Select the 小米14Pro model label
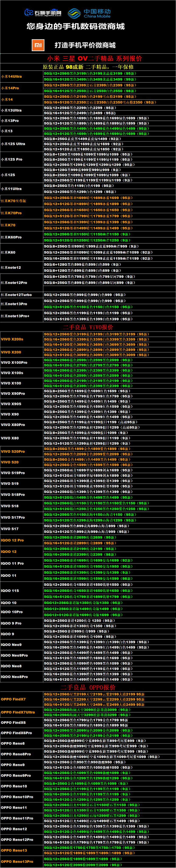Viewport: 176px width, 868px height. click(10, 88)
